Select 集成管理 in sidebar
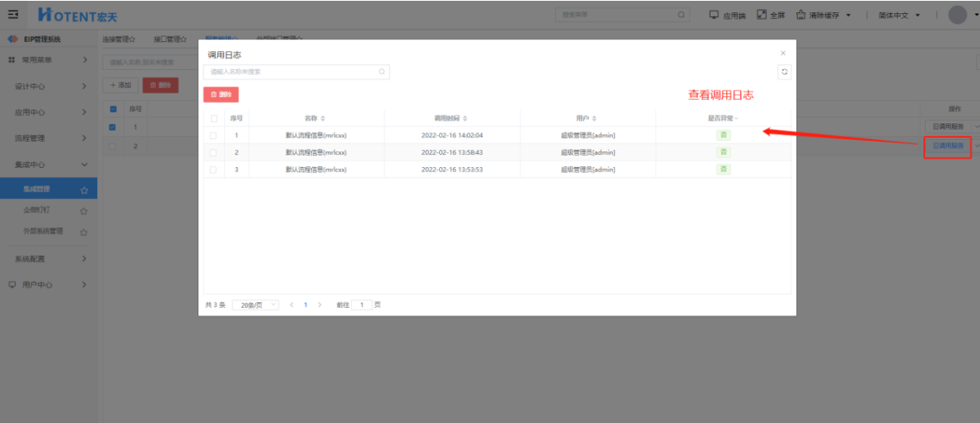 point(37,189)
